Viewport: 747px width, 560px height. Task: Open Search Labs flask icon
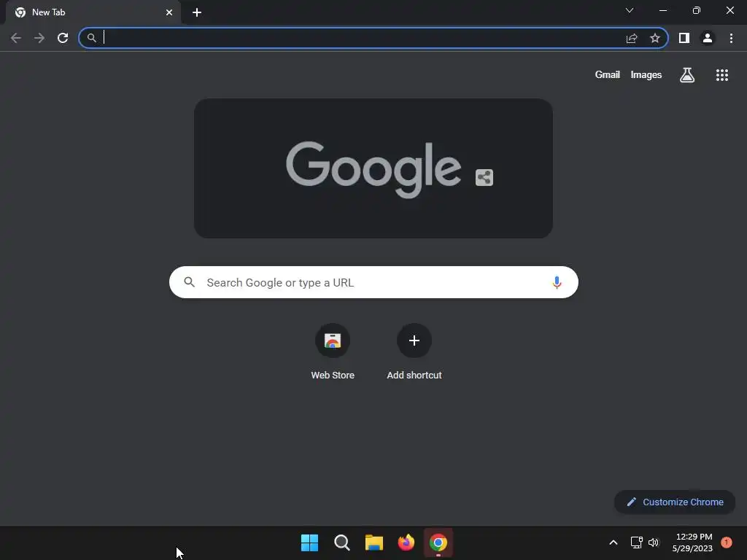pyautogui.click(x=687, y=75)
